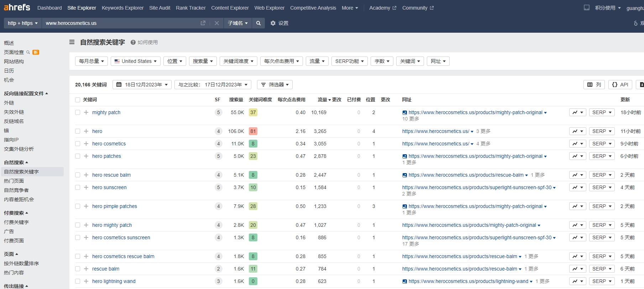Click the ahrefs logo

point(17,7)
